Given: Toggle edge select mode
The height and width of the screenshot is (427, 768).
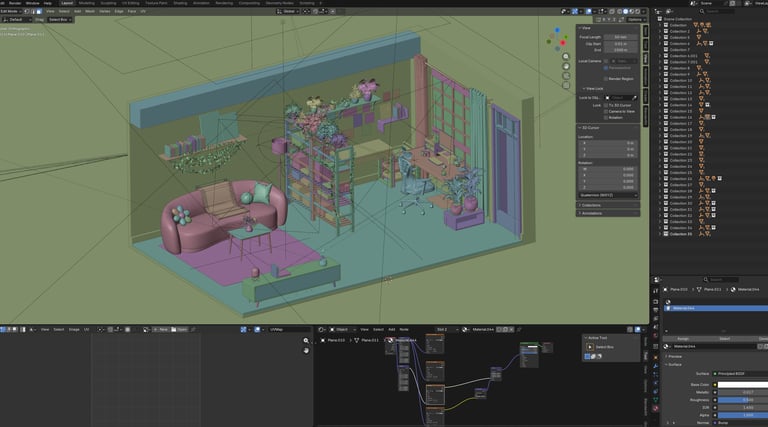Looking at the screenshot, I should [x=33, y=11].
